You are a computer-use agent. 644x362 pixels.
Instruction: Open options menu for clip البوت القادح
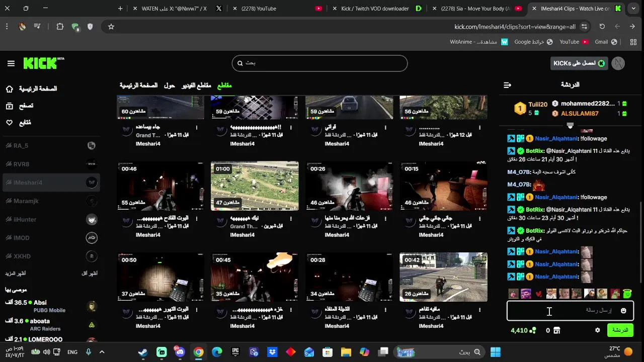[x=197, y=219]
